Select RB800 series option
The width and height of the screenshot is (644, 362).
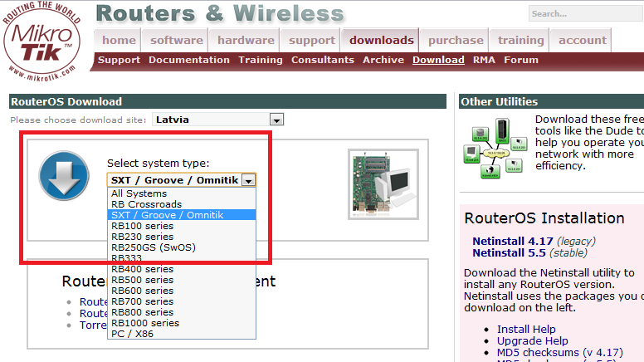point(182,312)
